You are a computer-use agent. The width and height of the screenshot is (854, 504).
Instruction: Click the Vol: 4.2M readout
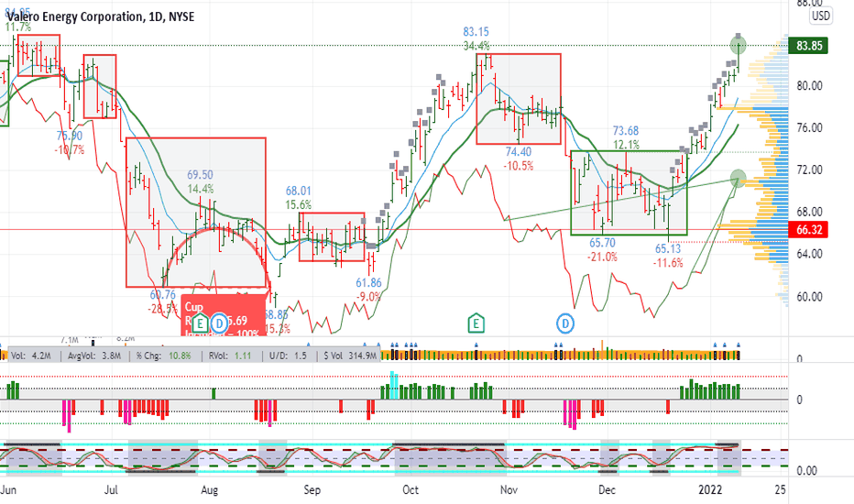tap(30, 356)
